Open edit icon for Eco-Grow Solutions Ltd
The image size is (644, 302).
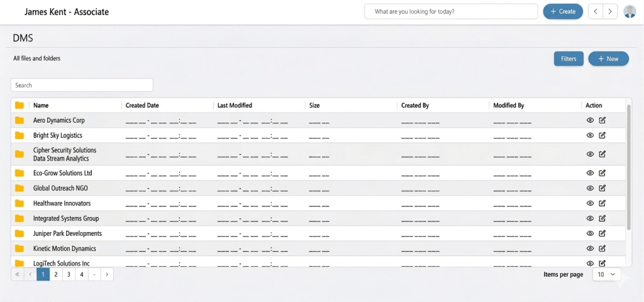tap(602, 173)
